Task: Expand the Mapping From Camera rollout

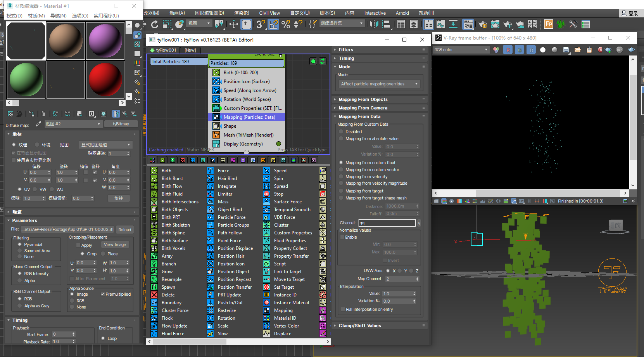Action: pos(380,108)
